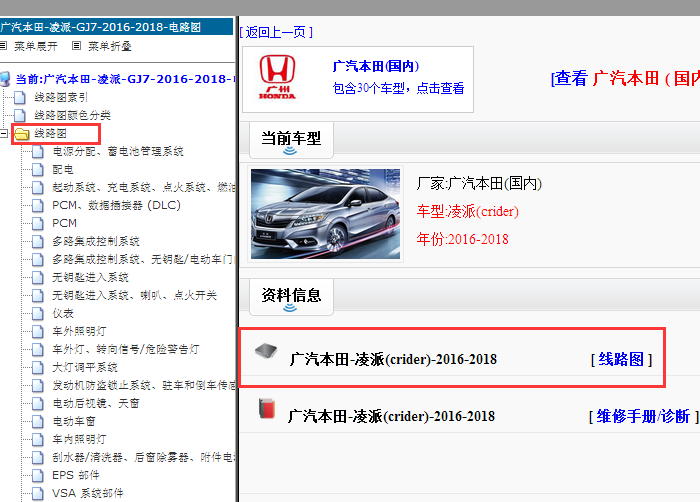Open the 维修手册/诊断 link

(x=643, y=416)
